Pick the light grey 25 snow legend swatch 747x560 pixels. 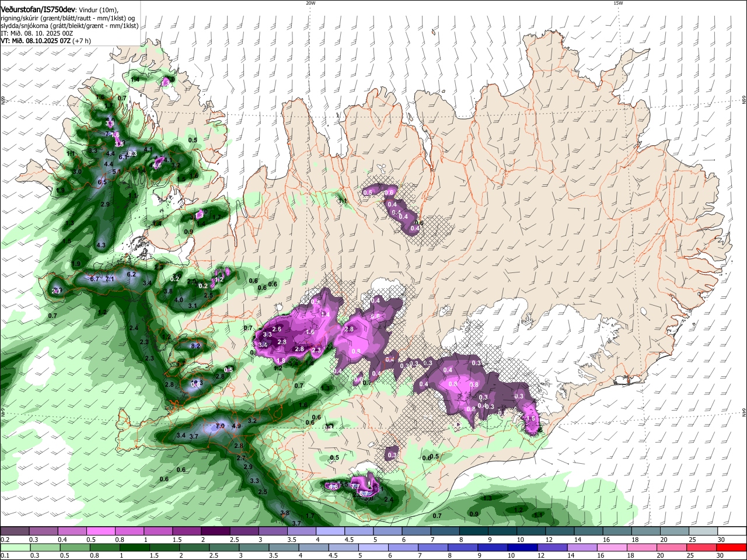point(703,531)
